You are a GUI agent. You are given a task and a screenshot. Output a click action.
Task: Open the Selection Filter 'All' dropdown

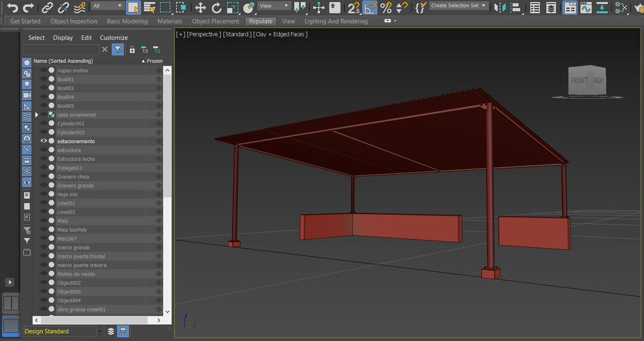[x=107, y=6]
